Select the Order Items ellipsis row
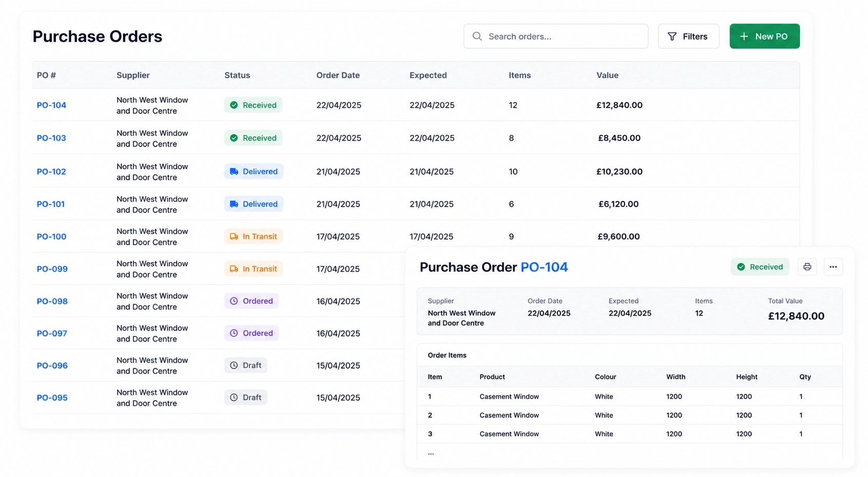 point(630,453)
